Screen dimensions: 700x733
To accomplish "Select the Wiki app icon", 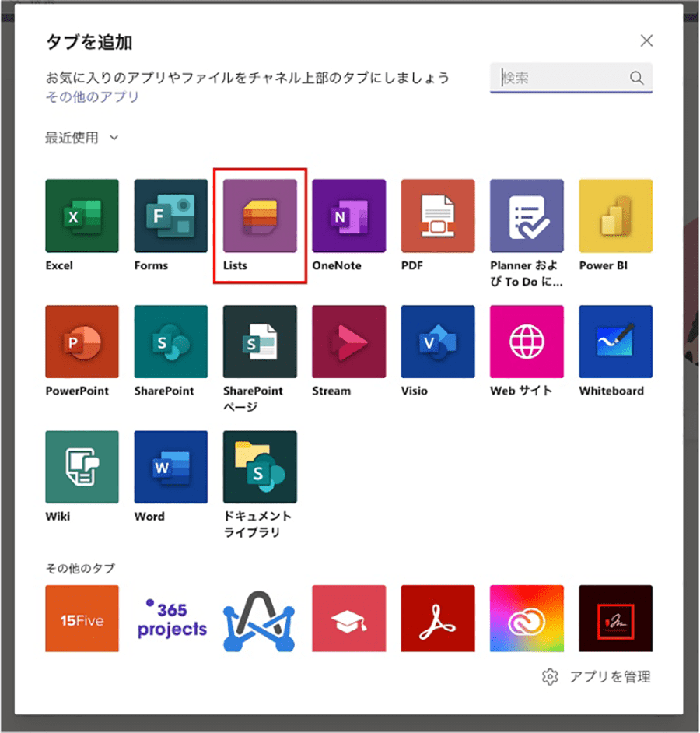I will point(82,467).
